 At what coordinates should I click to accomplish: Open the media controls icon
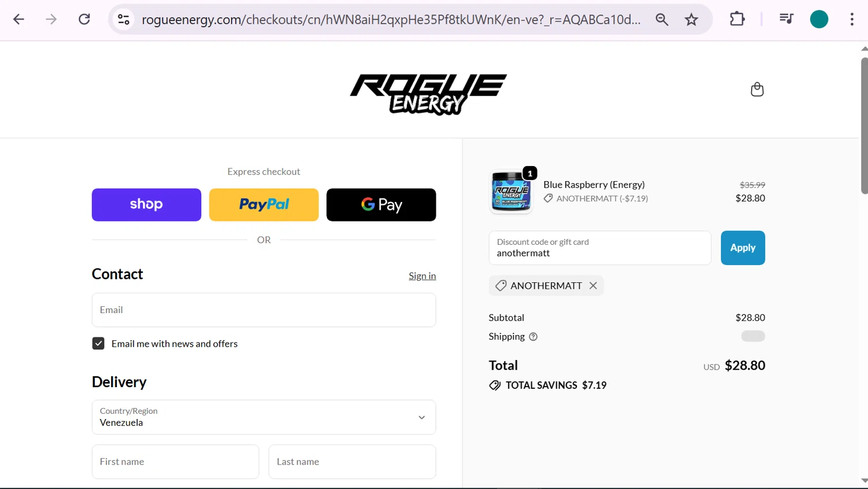[786, 19]
